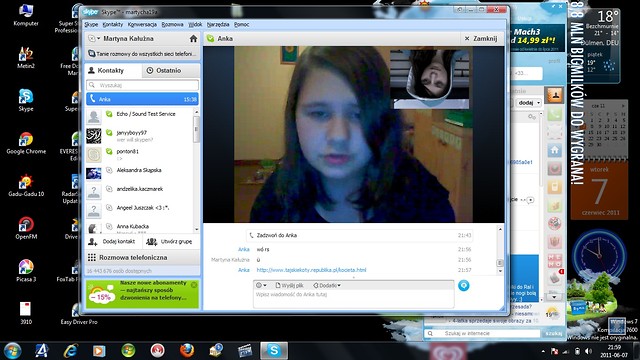The height and width of the screenshot is (360, 640).
Task: Click the upside-down self-view video thumbnail
Action: coord(431,79)
